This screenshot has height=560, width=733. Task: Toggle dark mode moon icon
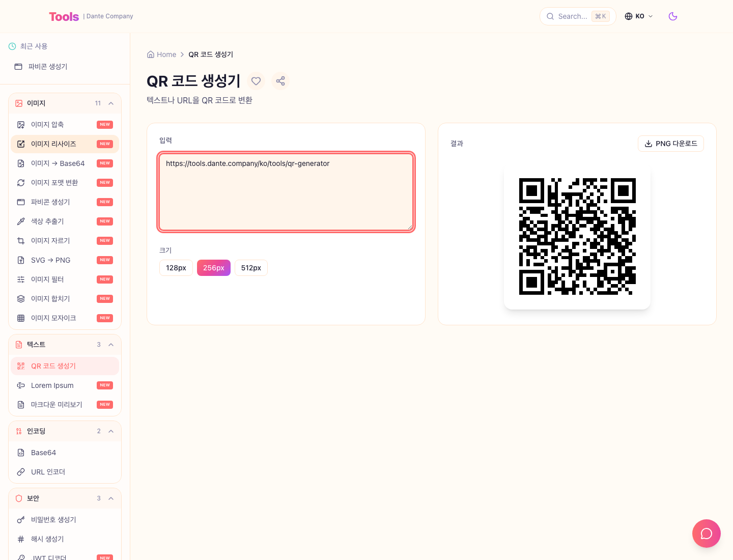673,16
